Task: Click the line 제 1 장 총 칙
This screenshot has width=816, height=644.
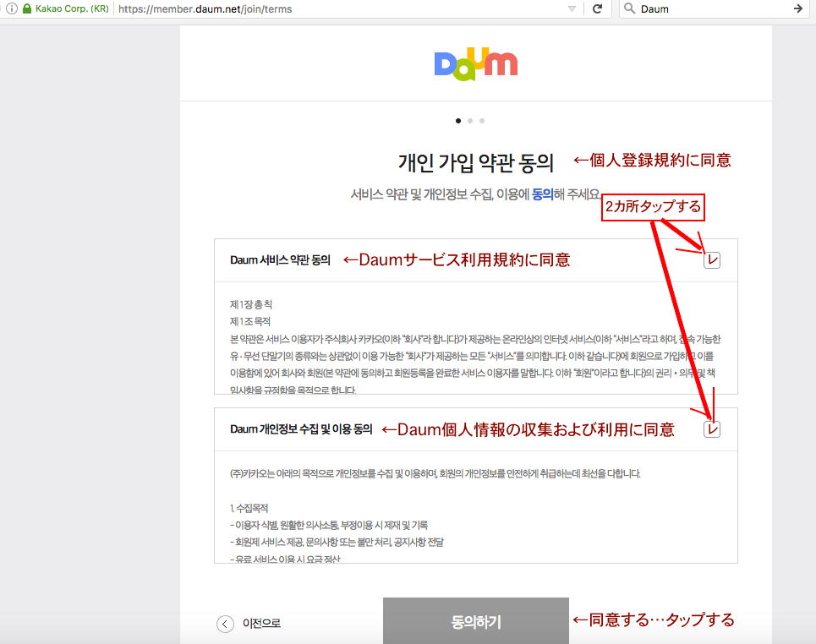Action: [251, 304]
